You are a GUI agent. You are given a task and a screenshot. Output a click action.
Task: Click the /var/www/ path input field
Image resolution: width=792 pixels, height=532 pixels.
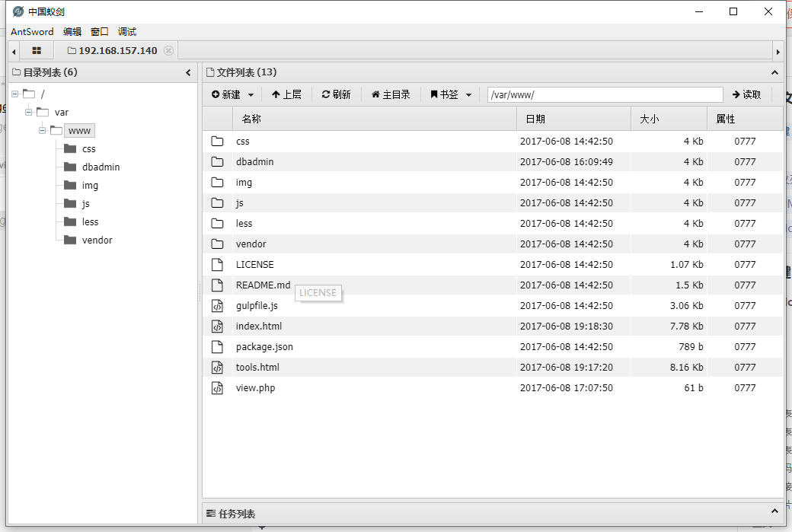tap(605, 95)
